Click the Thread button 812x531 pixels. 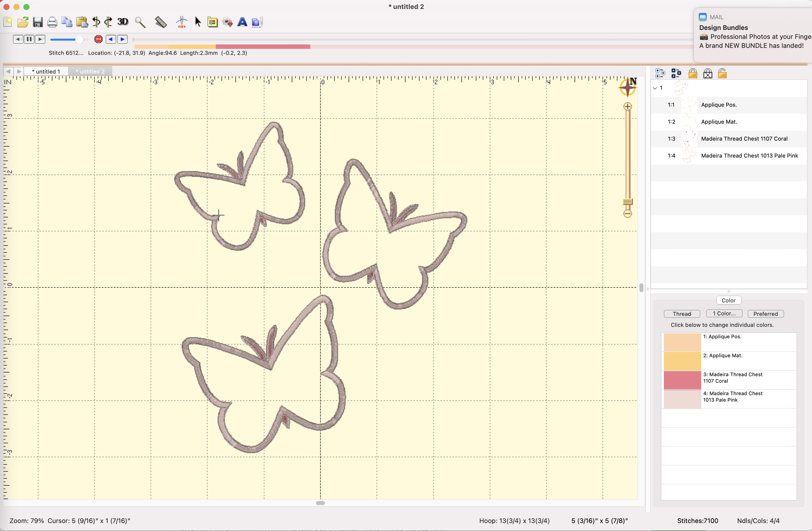(682, 314)
